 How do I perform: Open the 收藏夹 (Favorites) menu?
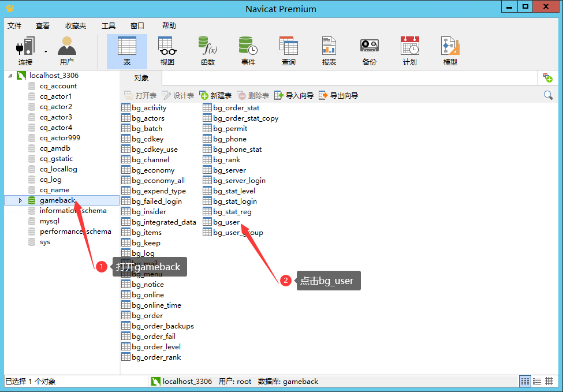[x=75, y=26]
